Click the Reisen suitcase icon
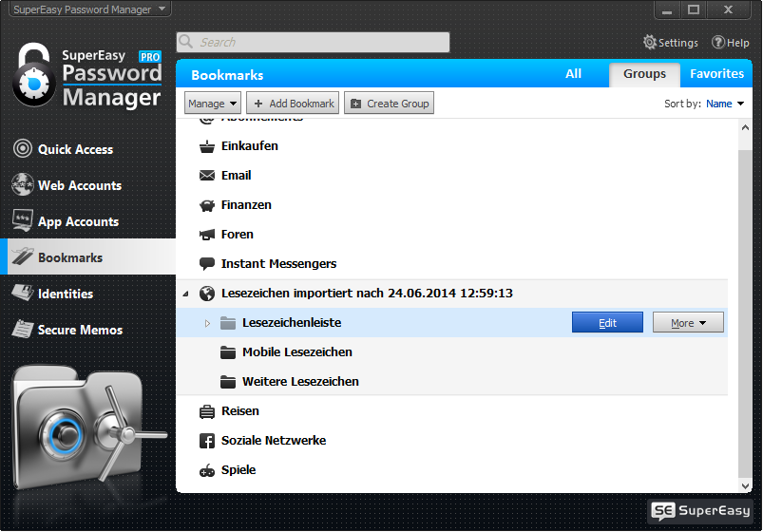This screenshot has height=532, width=763. [207, 411]
